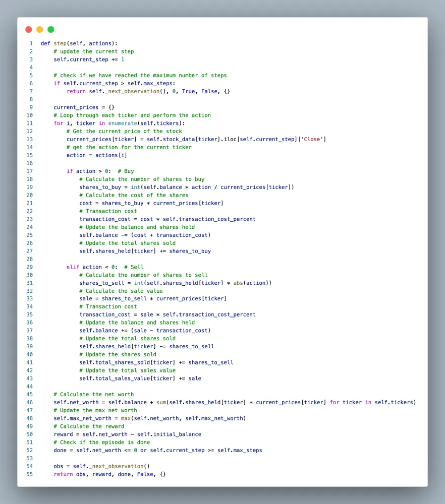This screenshot has width=445, height=504.
Task: Click 'self.total_sales_value[ticker] += sale'
Action: point(140,379)
